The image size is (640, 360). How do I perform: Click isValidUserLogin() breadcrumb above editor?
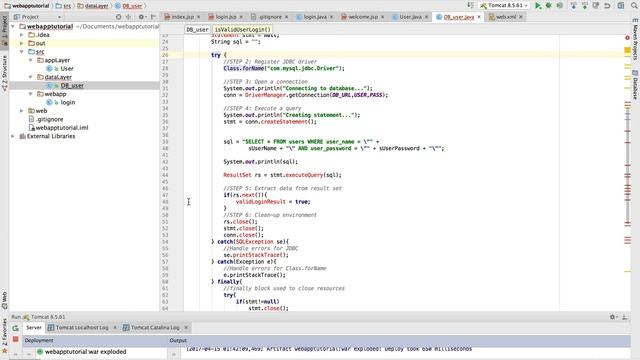242,30
